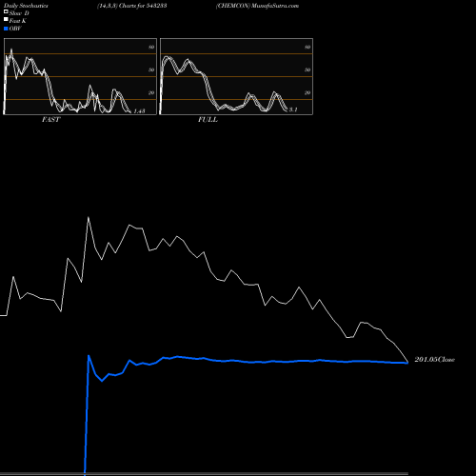This screenshot has height=476, width=476.
Task: Click the 80 axis label in FAST chart
Action: pos(151,47)
